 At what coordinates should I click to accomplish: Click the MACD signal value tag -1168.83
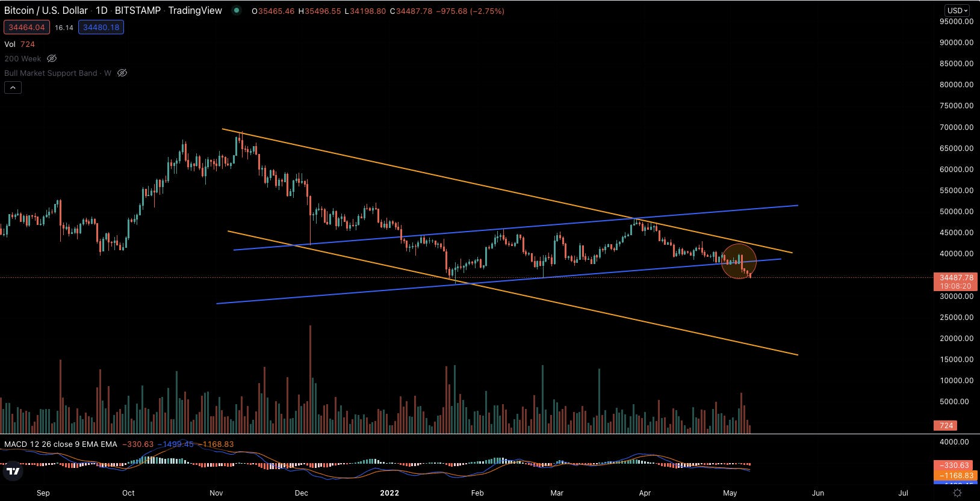tap(955, 475)
